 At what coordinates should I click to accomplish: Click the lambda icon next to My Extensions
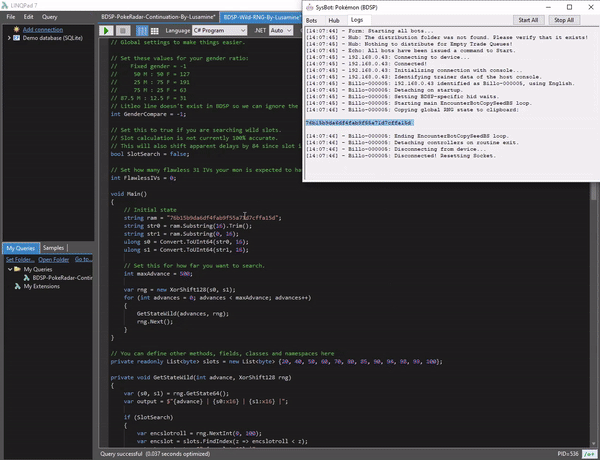(x=18, y=286)
